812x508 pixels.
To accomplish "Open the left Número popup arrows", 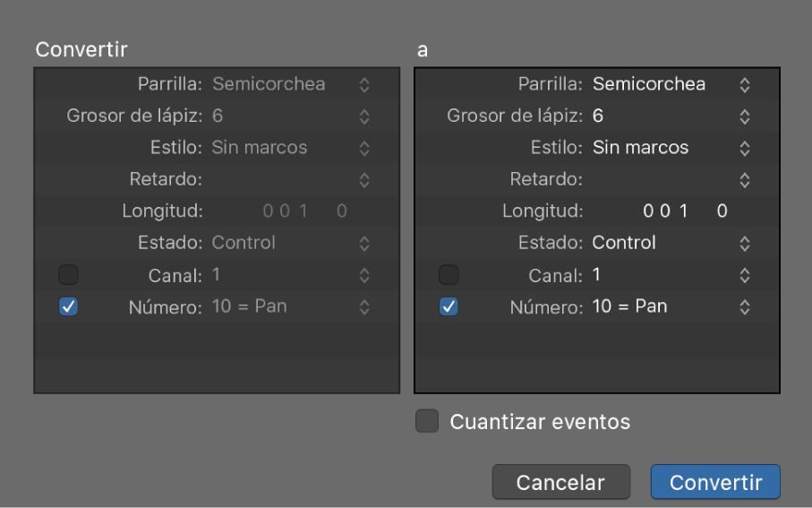I will 364,306.
